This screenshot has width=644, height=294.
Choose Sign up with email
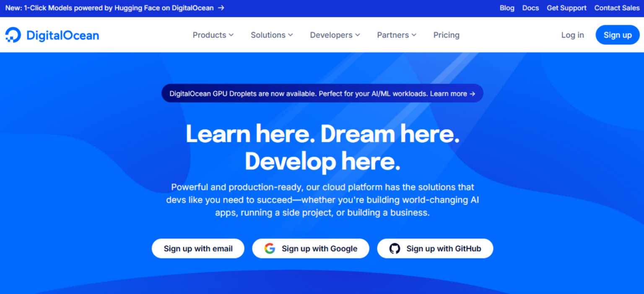pos(198,248)
